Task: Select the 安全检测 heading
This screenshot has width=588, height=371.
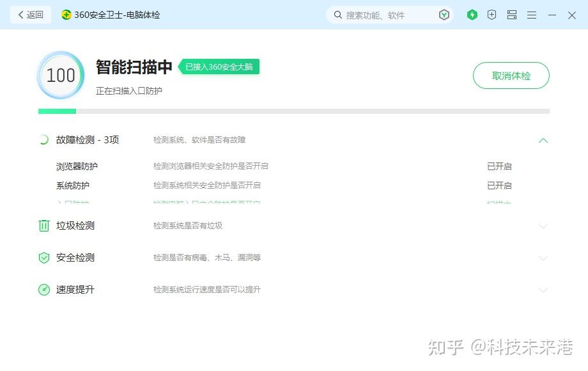Action: [75, 258]
